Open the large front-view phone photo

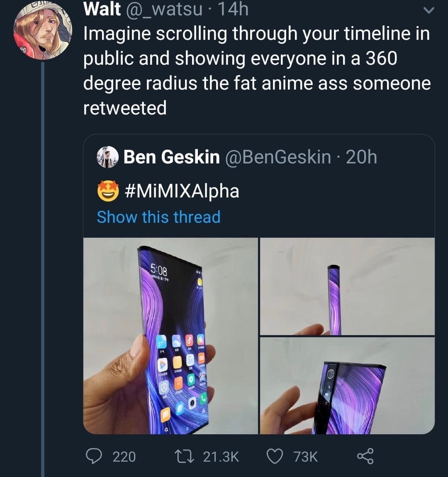pyautogui.click(x=170, y=336)
